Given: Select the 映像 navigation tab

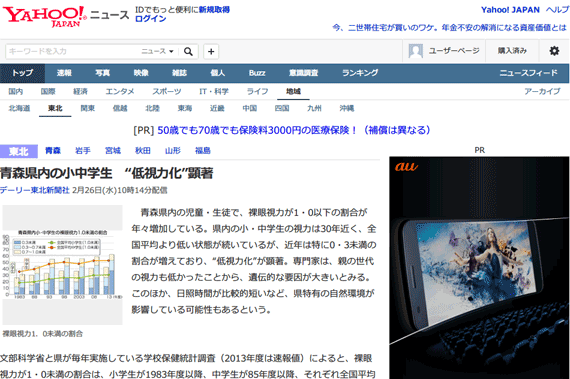Looking at the screenshot, I should (141, 73).
